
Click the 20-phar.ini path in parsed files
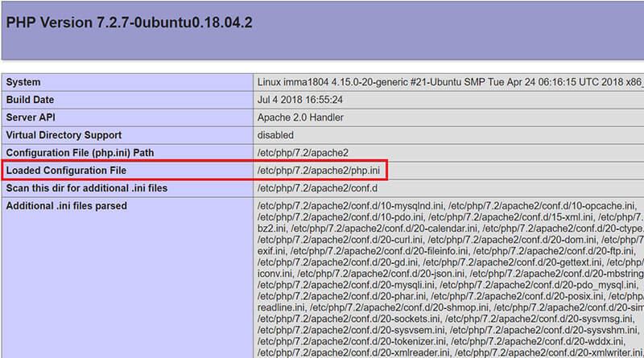[x=341, y=296]
